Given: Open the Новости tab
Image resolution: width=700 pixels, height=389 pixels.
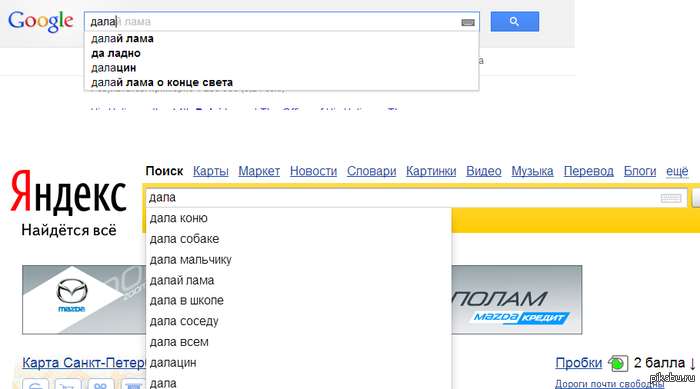Looking at the screenshot, I should (x=313, y=171).
